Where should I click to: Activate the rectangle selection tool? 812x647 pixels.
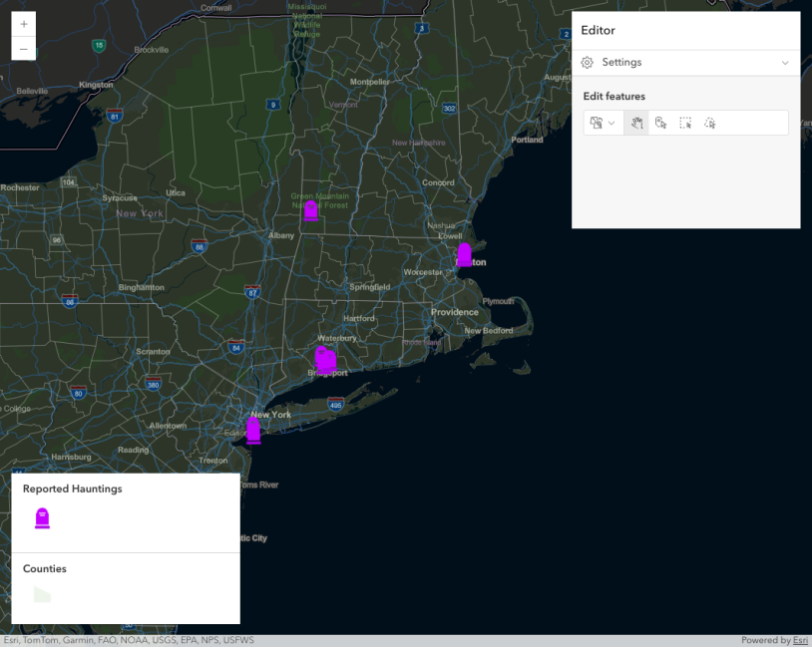(x=685, y=124)
